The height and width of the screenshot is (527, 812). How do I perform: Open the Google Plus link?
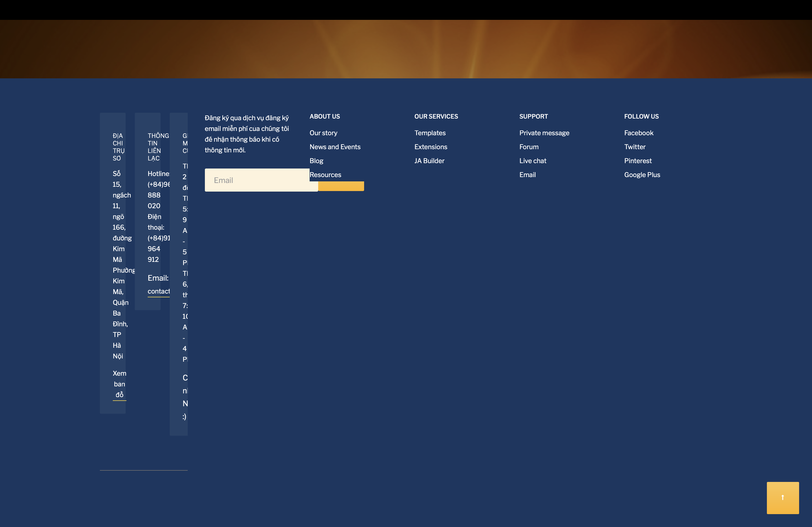(x=642, y=175)
